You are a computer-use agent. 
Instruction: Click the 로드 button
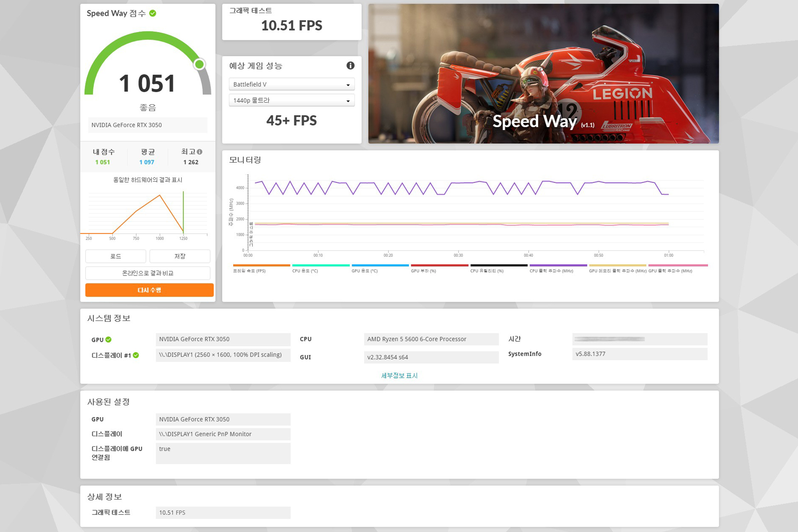[116, 256]
